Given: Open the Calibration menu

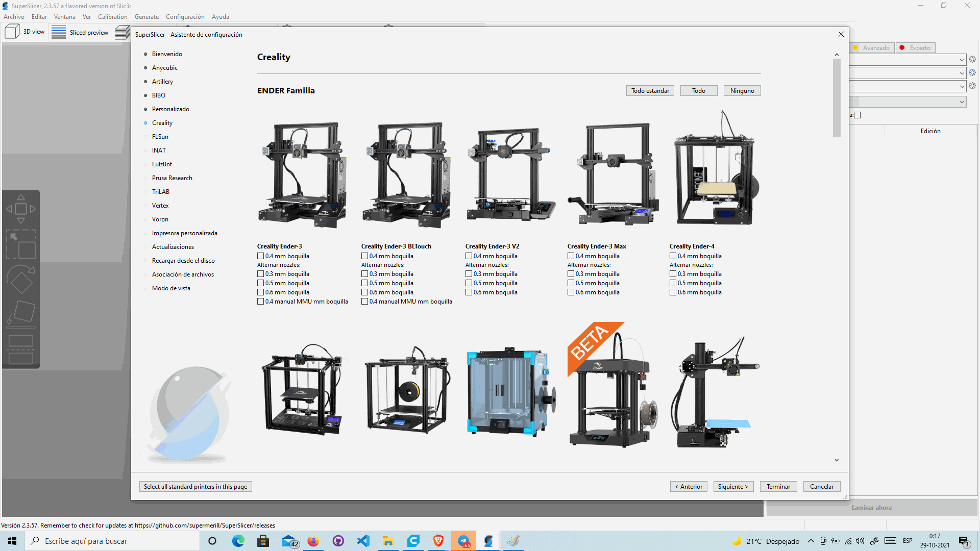Looking at the screenshot, I should (x=113, y=17).
